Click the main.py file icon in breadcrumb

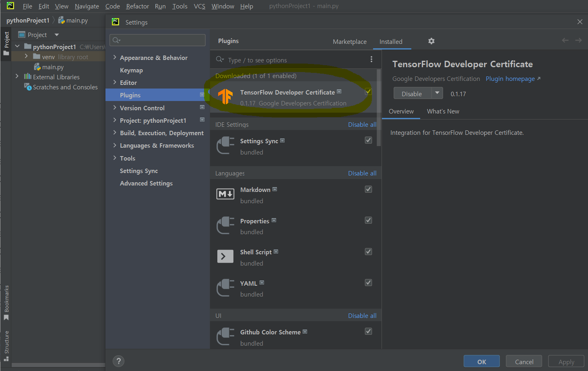[x=62, y=20]
